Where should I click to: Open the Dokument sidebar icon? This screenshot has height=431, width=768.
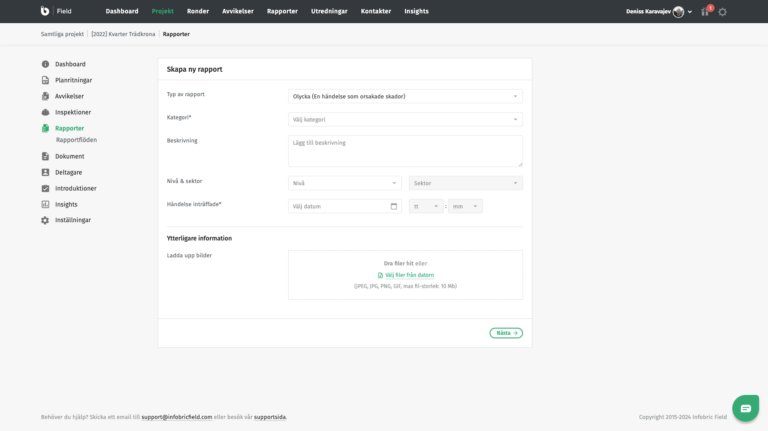click(45, 156)
